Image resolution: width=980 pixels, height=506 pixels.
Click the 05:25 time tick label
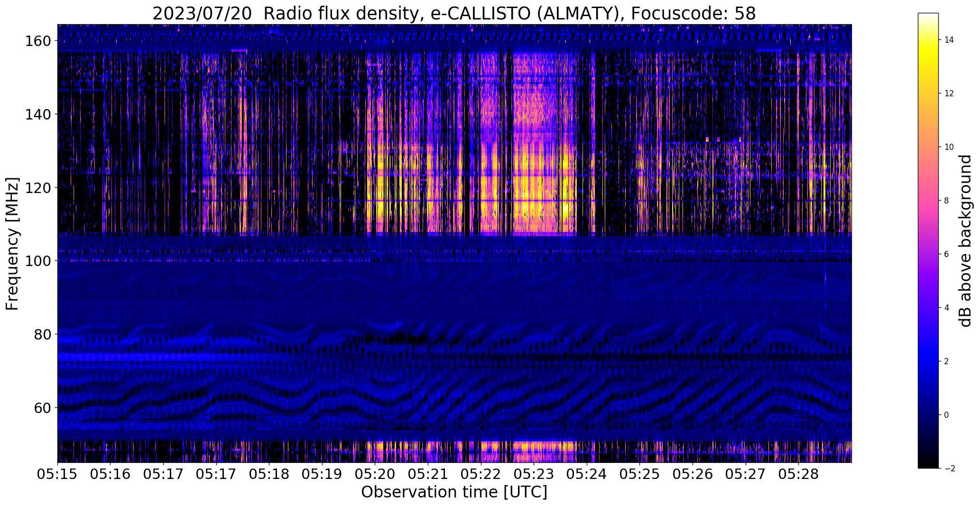[640, 474]
